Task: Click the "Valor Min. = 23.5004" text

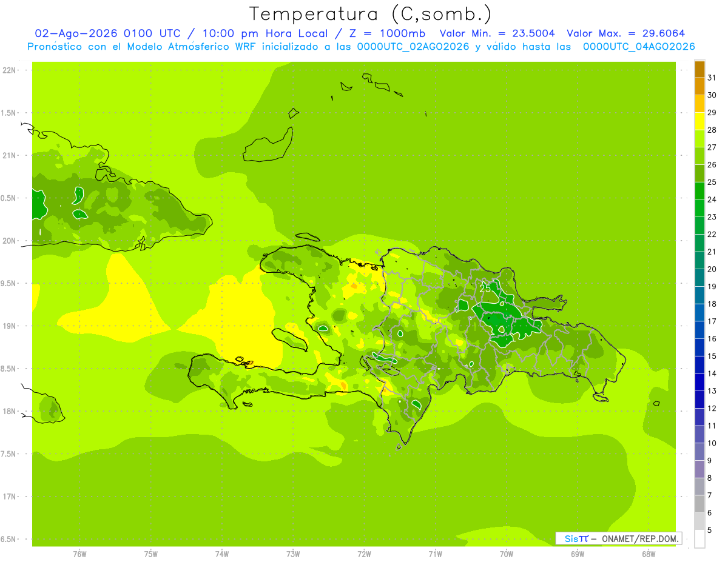Action: click(x=497, y=33)
